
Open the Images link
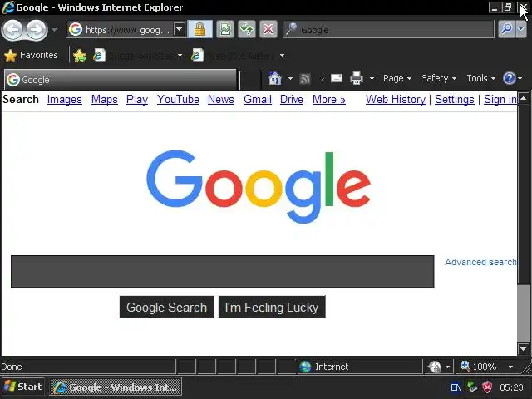point(65,100)
